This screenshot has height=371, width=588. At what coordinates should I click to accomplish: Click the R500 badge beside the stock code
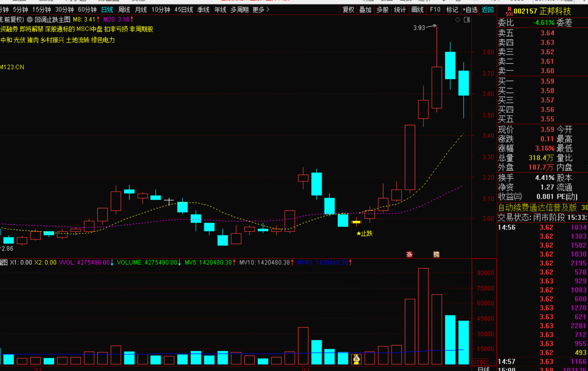pyautogui.click(x=509, y=12)
